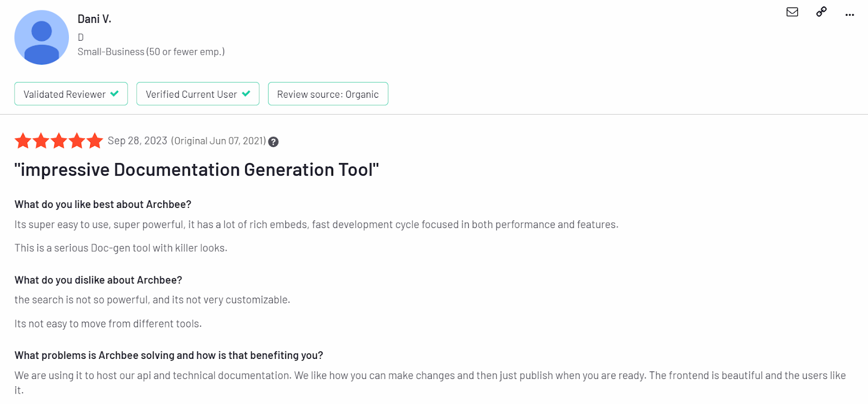This screenshot has height=404, width=868.
Task: Click the Original Jun 07, 2021 date text
Action: (x=219, y=141)
